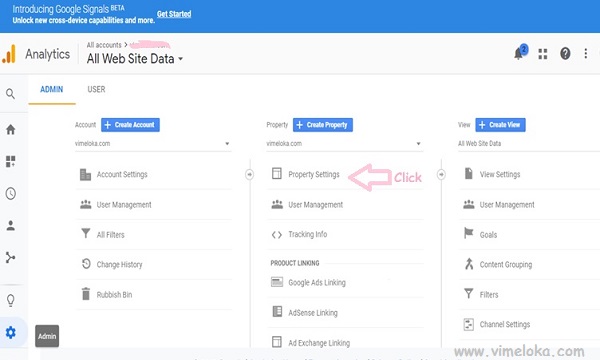Click the Ad Exchange Linking icon
This screenshot has height=360, width=600.
pos(277,342)
